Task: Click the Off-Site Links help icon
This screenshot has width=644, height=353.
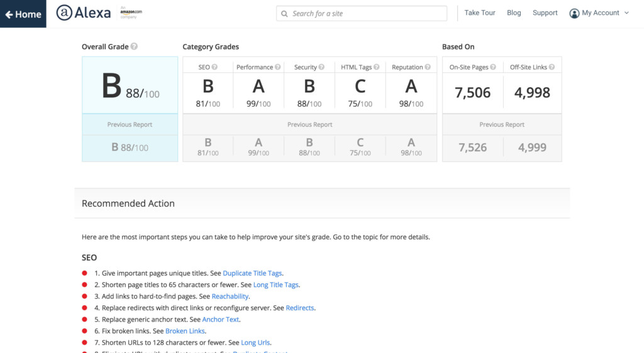Action: [x=552, y=67]
